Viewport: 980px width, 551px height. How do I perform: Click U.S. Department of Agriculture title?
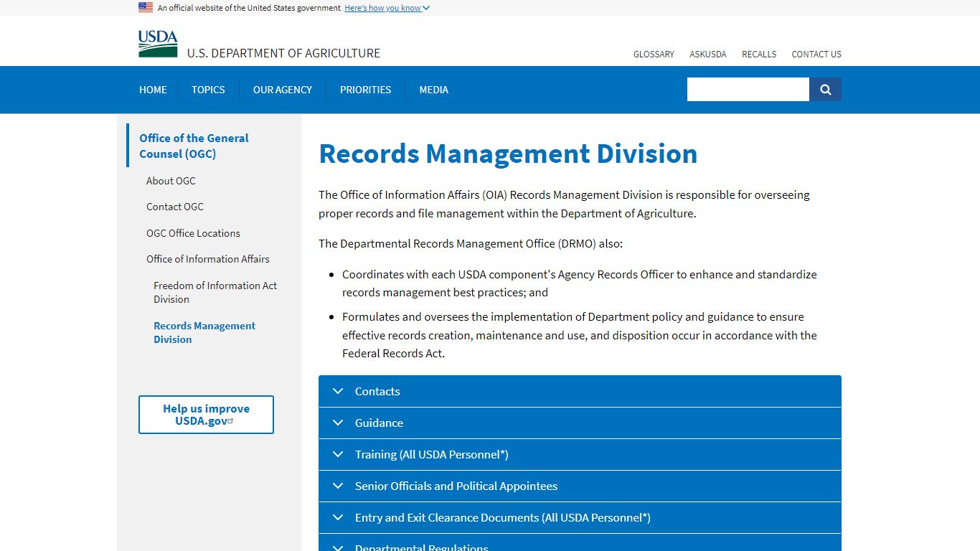click(x=284, y=53)
